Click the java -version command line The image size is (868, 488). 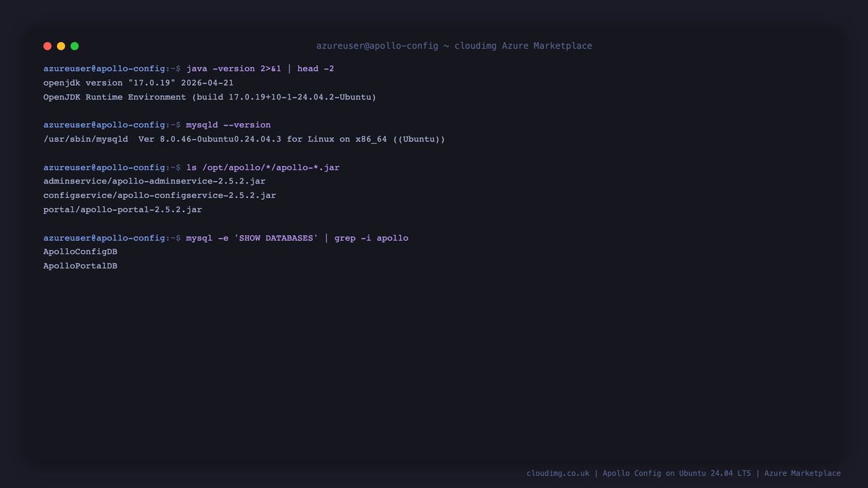260,68
